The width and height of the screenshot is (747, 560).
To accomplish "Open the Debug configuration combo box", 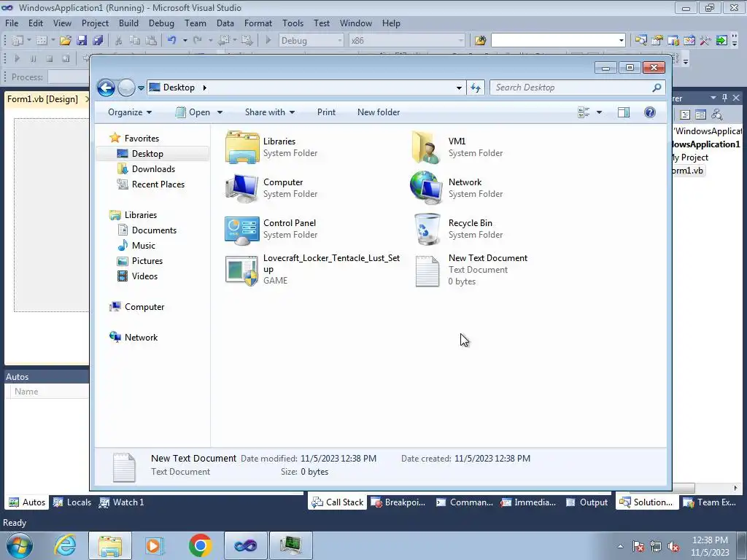I will (311, 41).
